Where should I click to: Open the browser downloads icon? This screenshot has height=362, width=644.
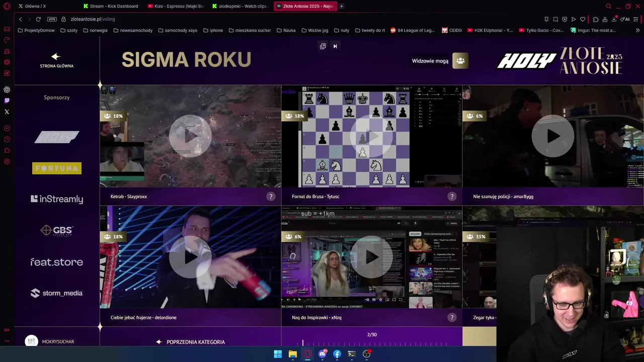[x=614, y=19]
